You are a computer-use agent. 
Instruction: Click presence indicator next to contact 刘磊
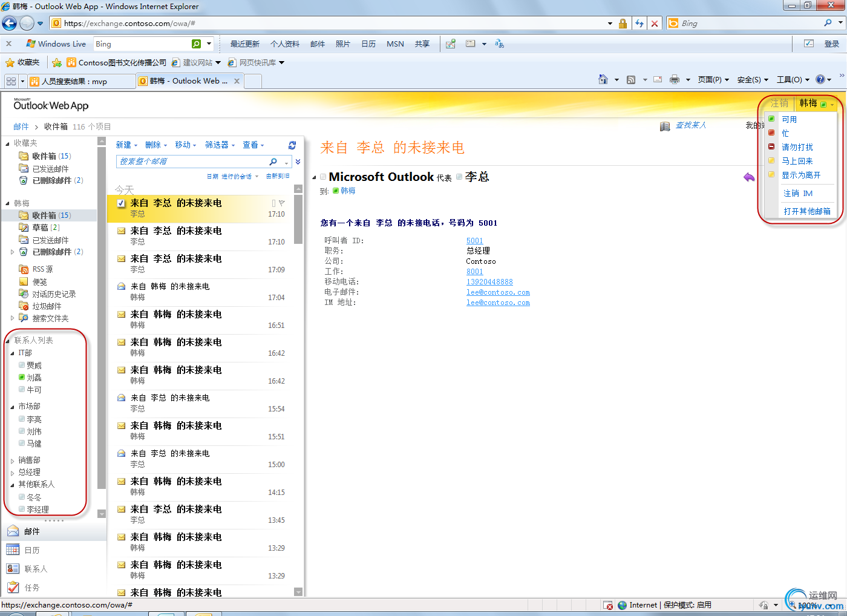coord(22,377)
